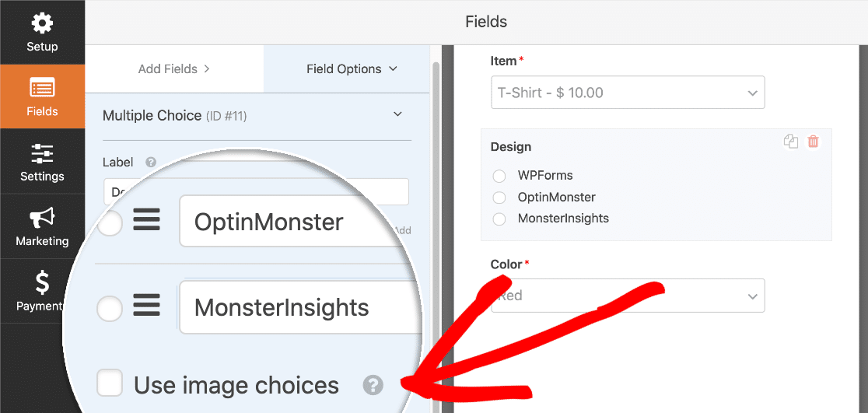This screenshot has height=413, width=868.
Task: Open the Color dropdown showing Red
Action: 628,296
